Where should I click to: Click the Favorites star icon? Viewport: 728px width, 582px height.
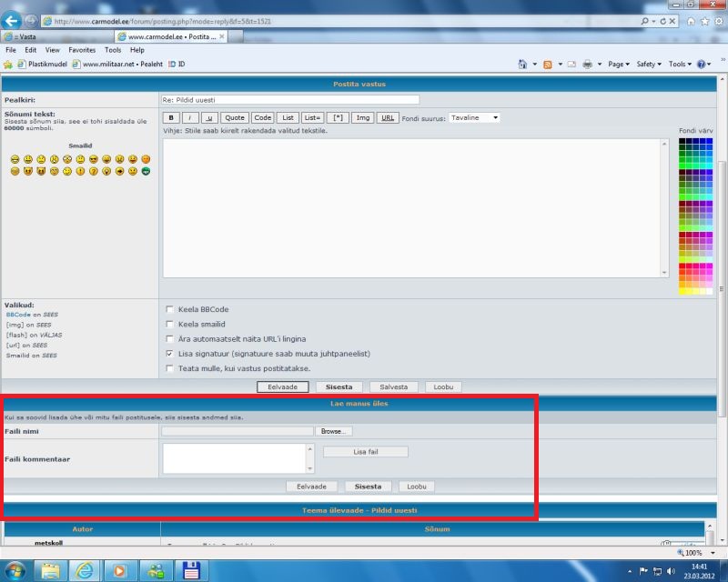tap(703, 20)
